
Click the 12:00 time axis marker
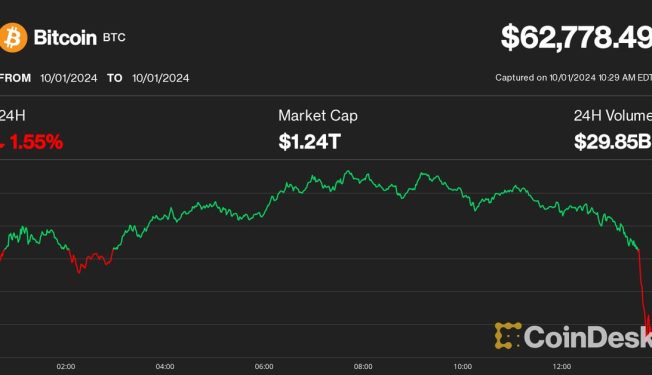(x=562, y=367)
